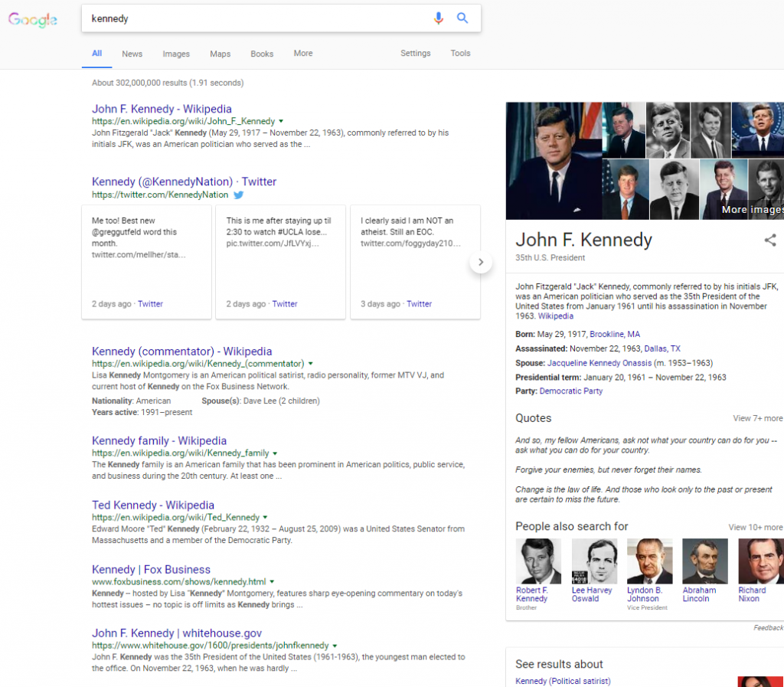
Task: Open the Wikipedia link in knowledge panel description
Action: (x=556, y=316)
